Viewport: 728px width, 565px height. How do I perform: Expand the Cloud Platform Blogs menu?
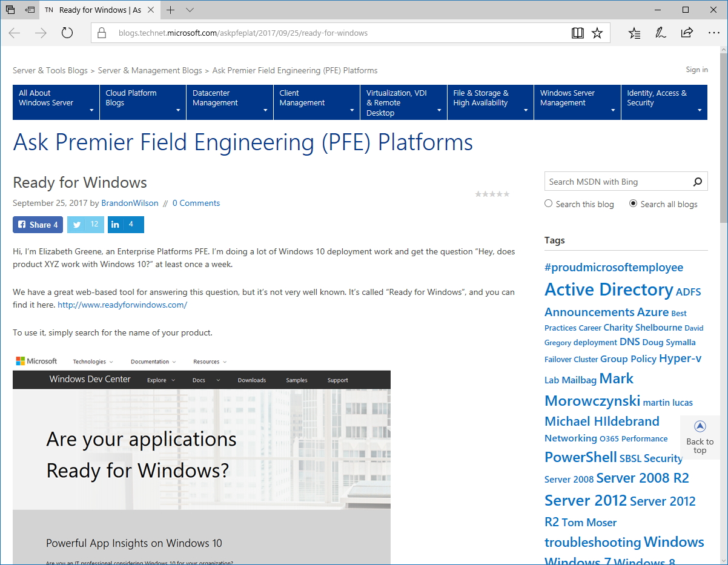point(142,102)
